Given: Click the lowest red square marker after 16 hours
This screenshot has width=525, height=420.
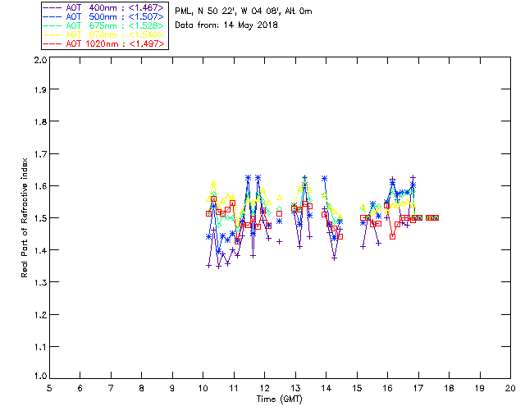Looking at the screenshot, I should coord(392,236).
